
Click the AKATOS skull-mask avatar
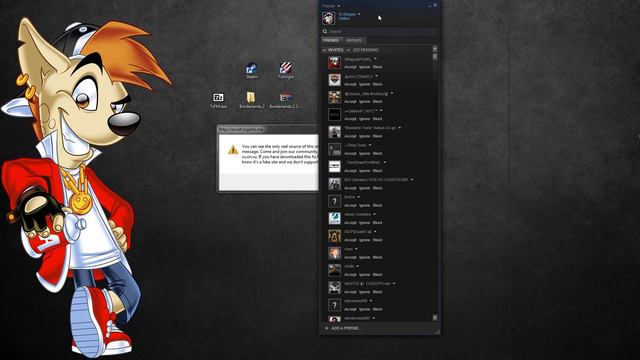[x=334, y=287]
